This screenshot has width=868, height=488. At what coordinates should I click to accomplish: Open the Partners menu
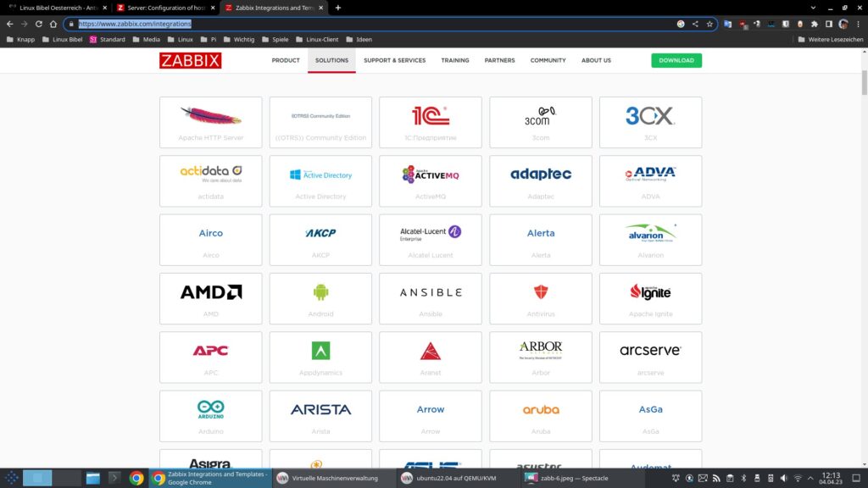pyautogui.click(x=499, y=60)
